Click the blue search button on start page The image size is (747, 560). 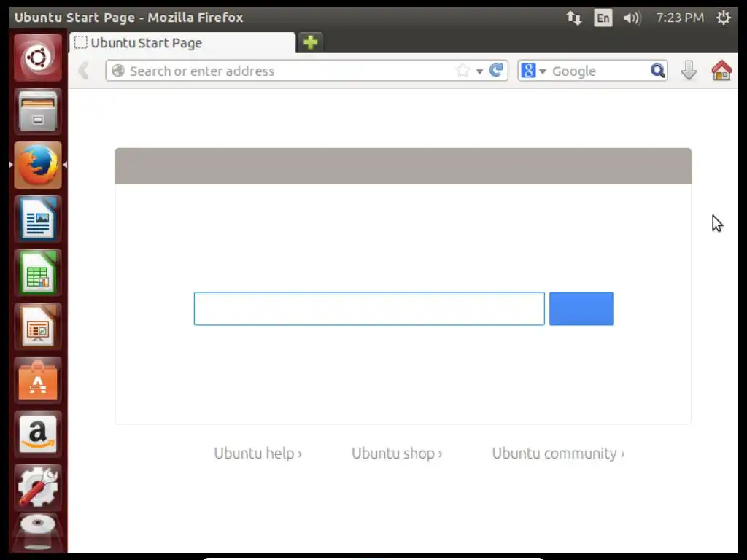[x=581, y=308]
